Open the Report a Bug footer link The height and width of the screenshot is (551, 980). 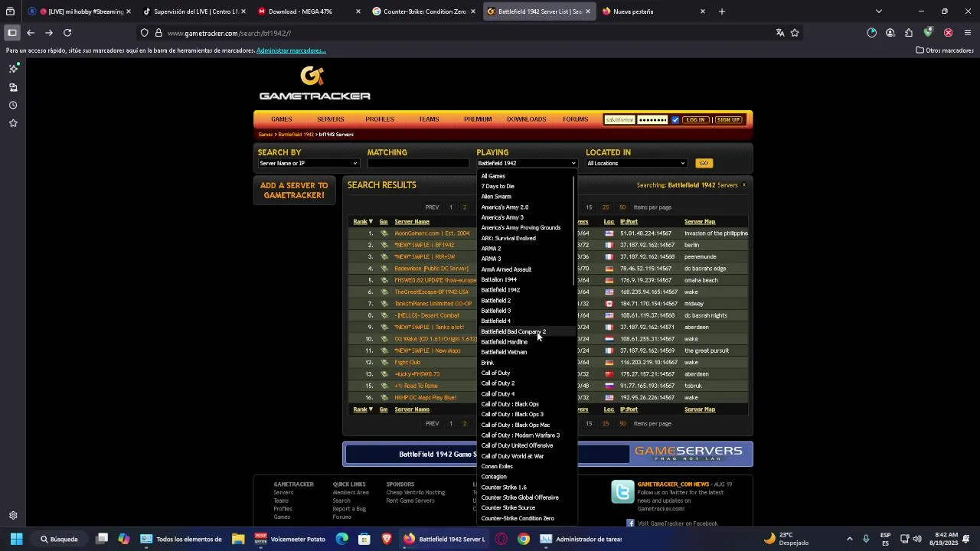pyautogui.click(x=349, y=509)
